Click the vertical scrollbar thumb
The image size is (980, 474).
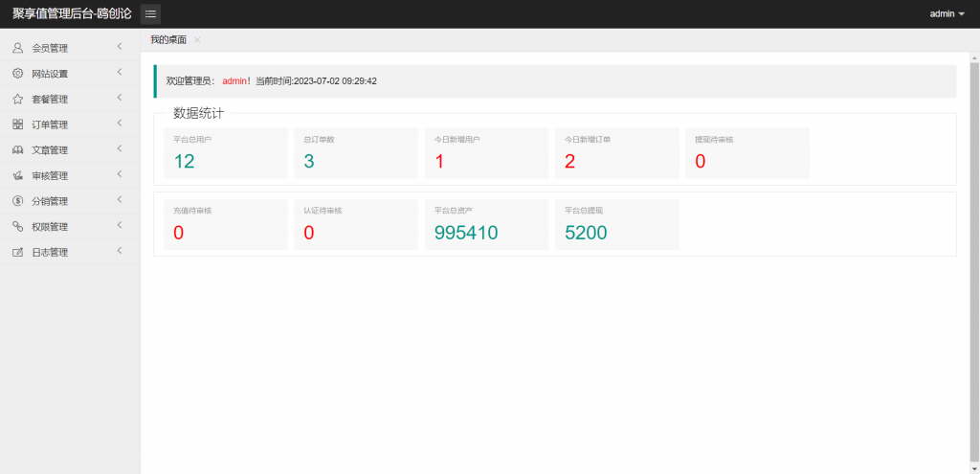tap(974, 262)
